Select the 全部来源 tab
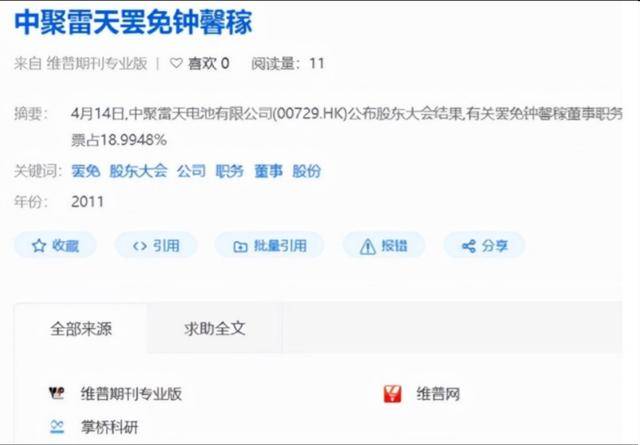 point(81,328)
